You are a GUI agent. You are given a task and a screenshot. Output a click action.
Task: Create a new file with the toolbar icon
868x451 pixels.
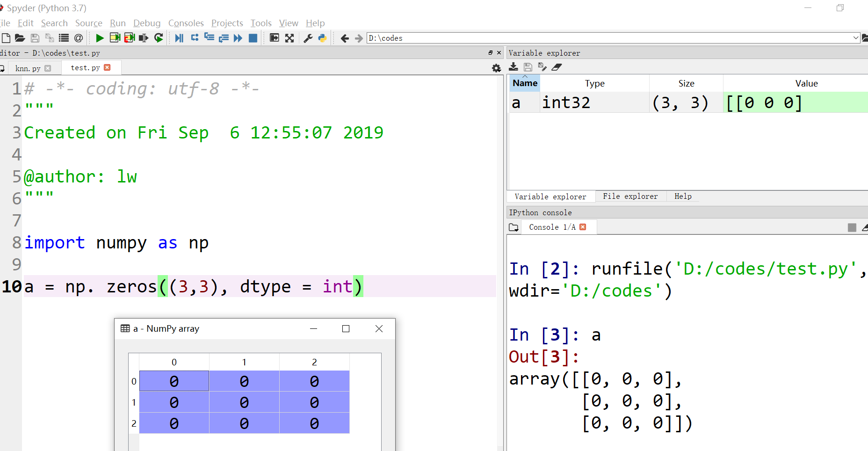pyautogui.click(x=6, y=38)
